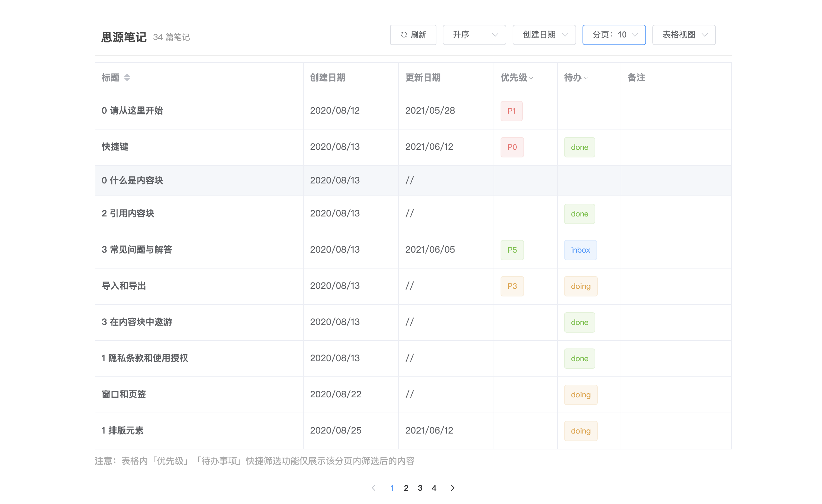Toggle the sort arrows on 标题 column

point(127,78)
